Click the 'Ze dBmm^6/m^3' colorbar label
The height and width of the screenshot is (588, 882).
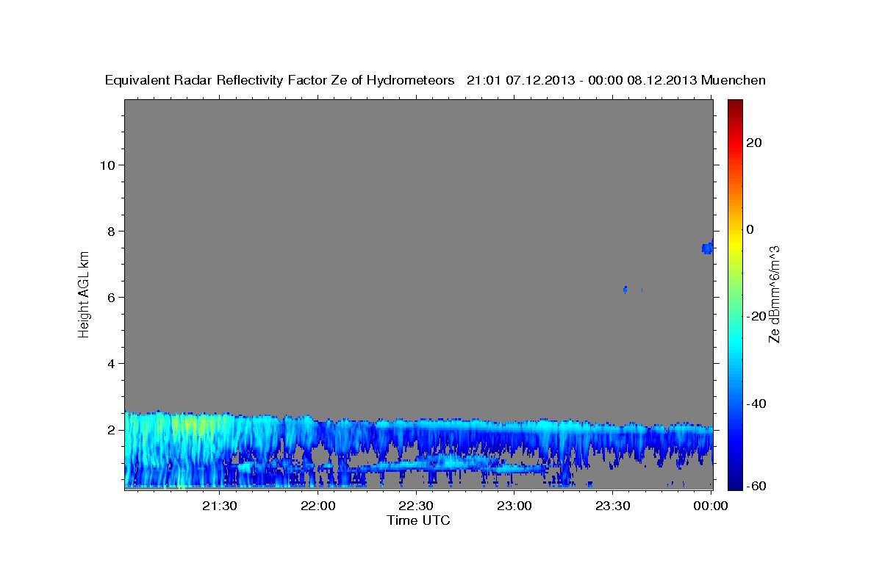(774, 294)
